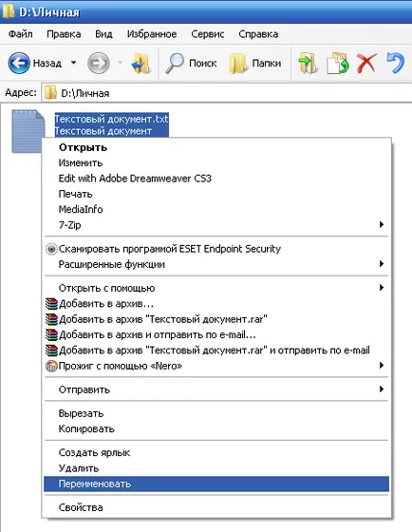This screenshot has height=532, width=412.
Task: Expand the Отправить submenu
Action: pos(216,389)
